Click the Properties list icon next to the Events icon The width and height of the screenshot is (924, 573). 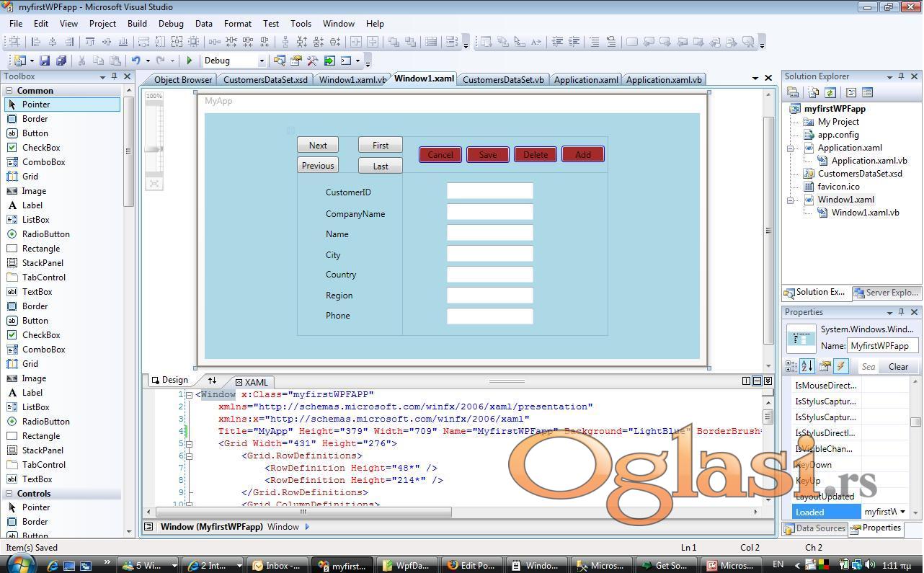pos(825,366)
